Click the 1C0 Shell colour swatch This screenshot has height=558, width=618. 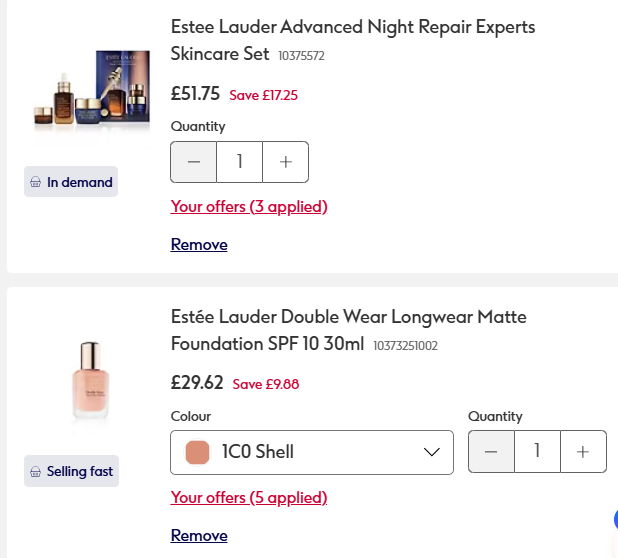point(197,452)
